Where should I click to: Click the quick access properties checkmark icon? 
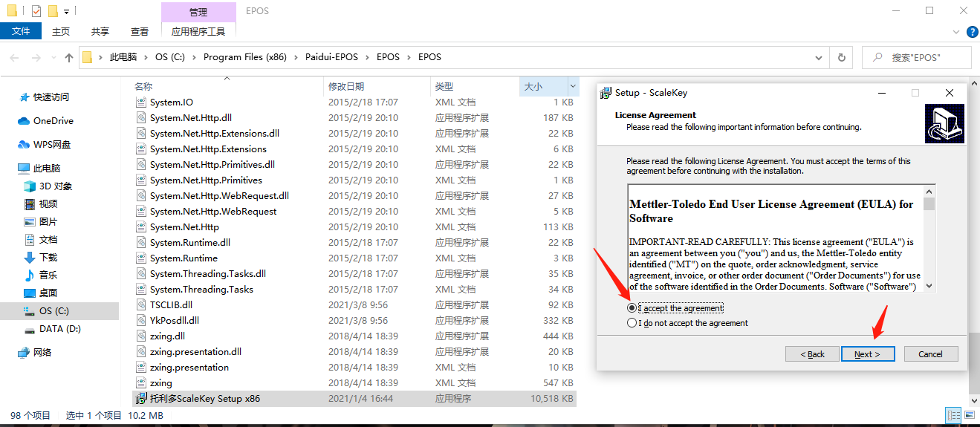[36, 11]
